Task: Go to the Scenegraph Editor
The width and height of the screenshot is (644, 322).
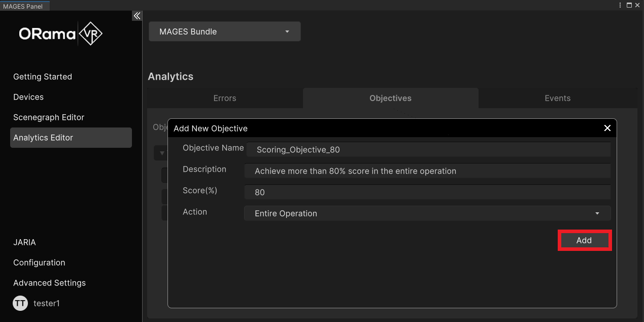Action: [49, 117]
